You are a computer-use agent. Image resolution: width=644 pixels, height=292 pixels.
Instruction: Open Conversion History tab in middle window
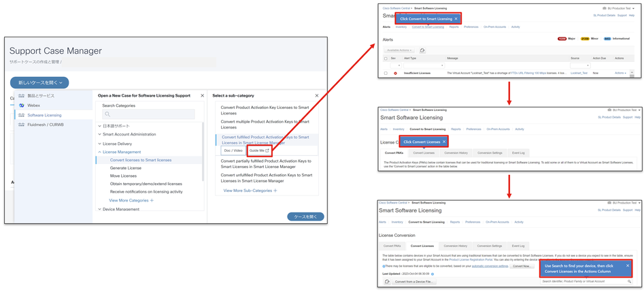point(456,153)
